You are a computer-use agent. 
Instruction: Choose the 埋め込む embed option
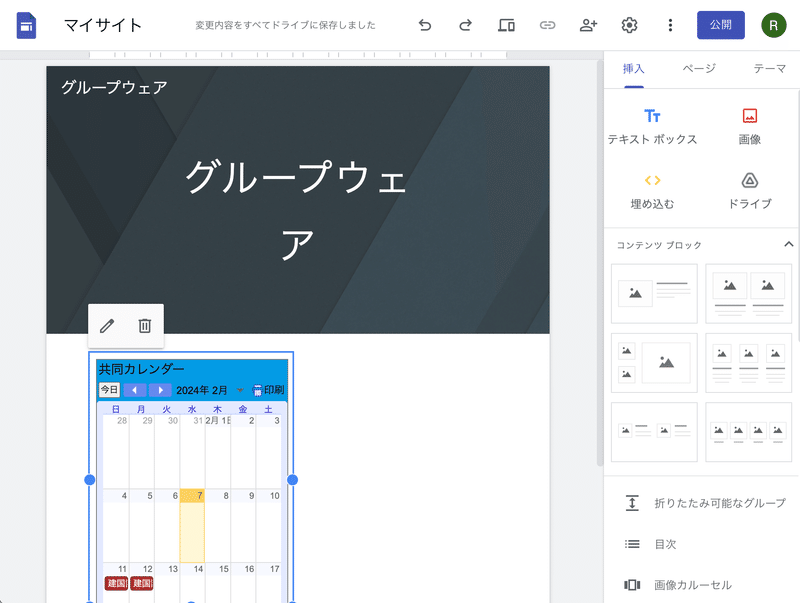[x=652, y=192]
